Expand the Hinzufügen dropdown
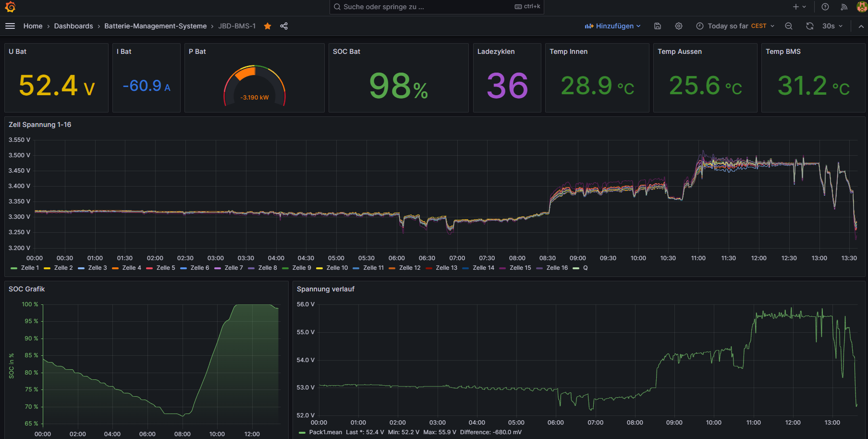 pyautogui.click(x=612, y=26)
